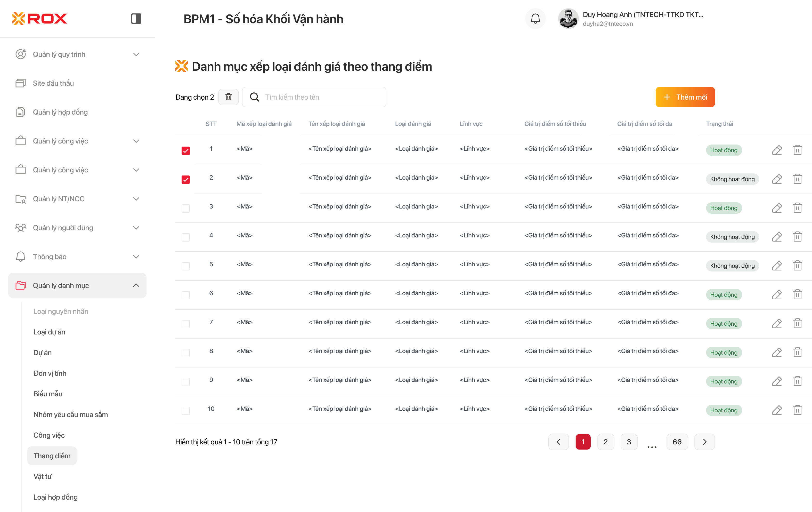Check the checkbox for row 3
The height and width of the screenshot is (512, 812).
[x=185, y=208]
